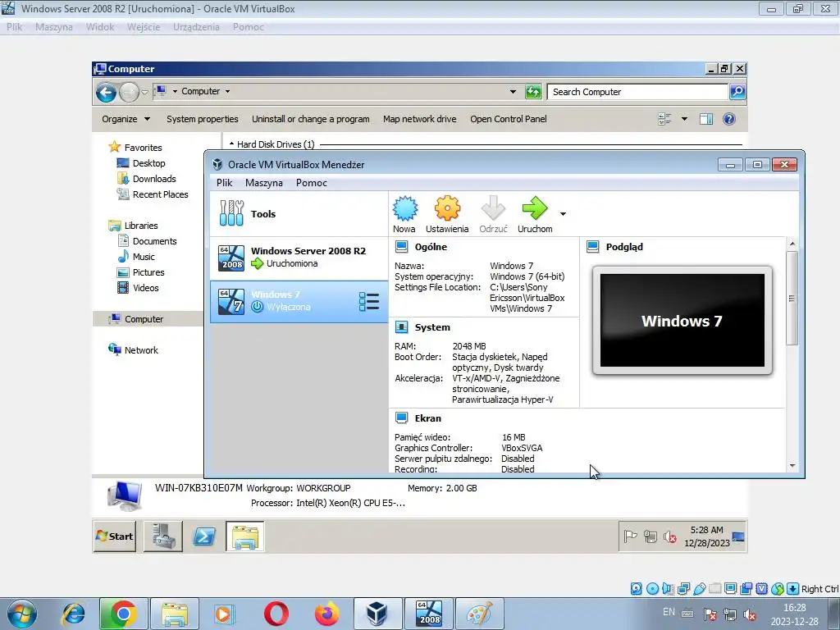Open PowerShell from guest taskbar
The height and width of the screenshot is (630, 840).
204,536
